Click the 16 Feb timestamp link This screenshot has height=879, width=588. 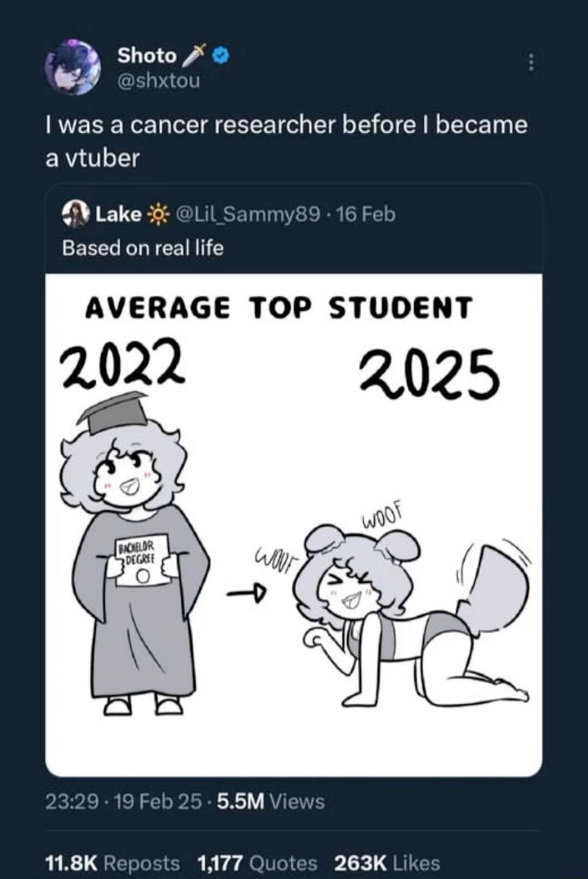point(366,213)
